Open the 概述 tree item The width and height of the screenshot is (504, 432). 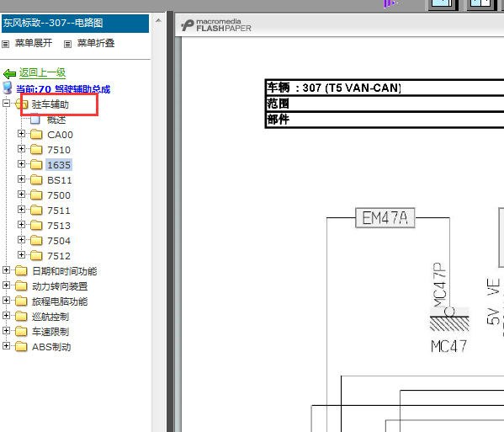[x=56, y=120]
